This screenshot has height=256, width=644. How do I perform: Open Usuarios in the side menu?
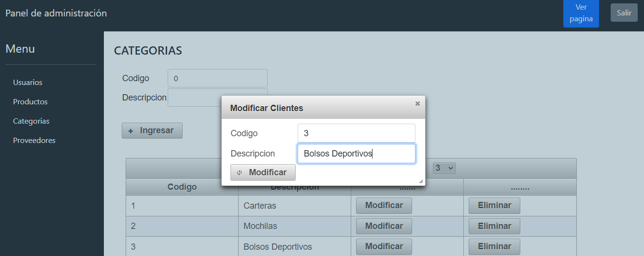pos(28,83)
